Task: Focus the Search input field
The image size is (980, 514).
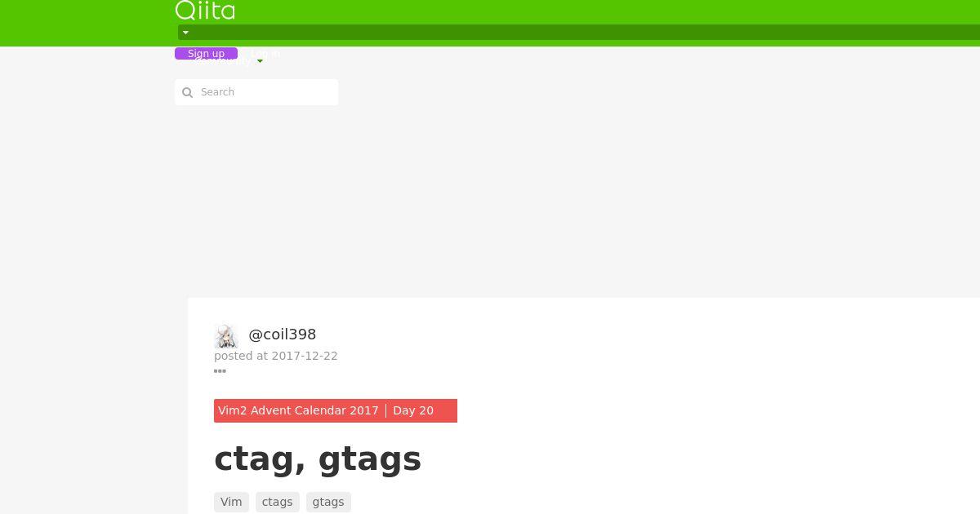Action: pos(256,92)
